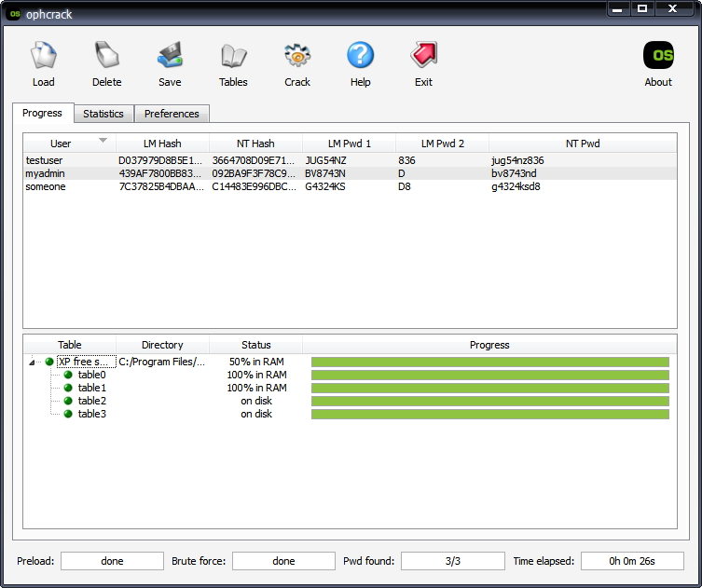This screenshot has height=588, width=702.
Task: Open the About OS logo icon
Action: pos(658,56)
